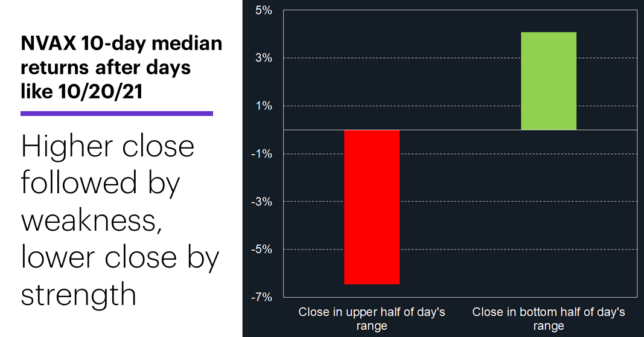
Task: Click the NVAX 10-day median returns title
Action: click(x=121, y=68)
